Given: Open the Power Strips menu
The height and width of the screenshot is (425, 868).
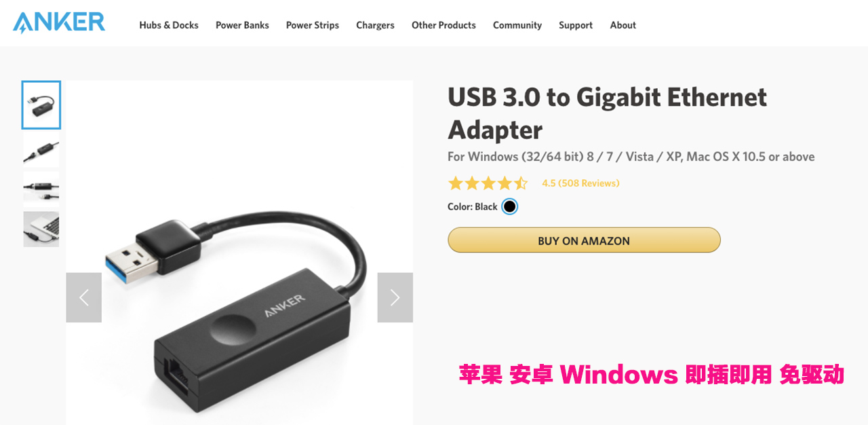Looking at the screenshot, I should point(313,25).
